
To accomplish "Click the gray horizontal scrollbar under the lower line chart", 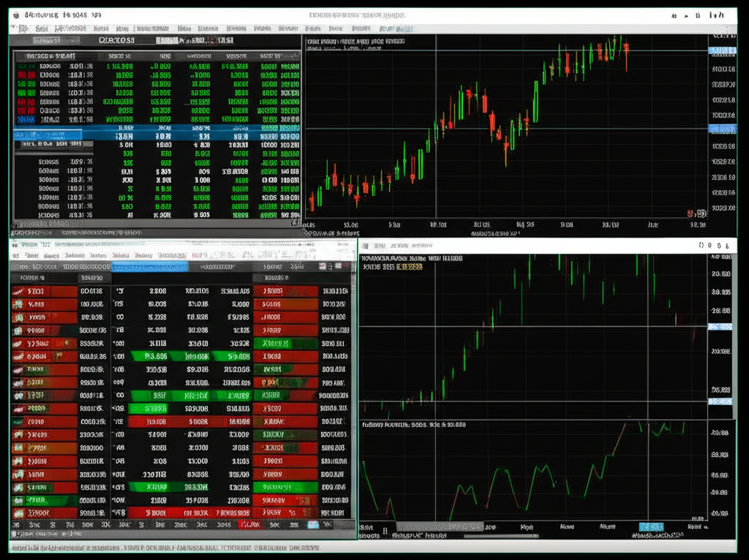I will [439, 526].
